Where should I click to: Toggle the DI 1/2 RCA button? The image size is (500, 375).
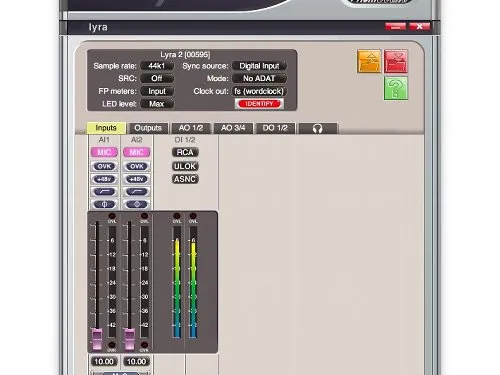(185, 152)
